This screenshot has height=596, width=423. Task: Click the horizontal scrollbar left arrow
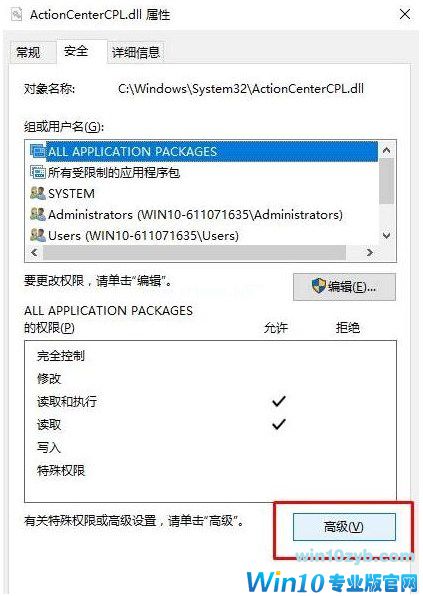34,252
